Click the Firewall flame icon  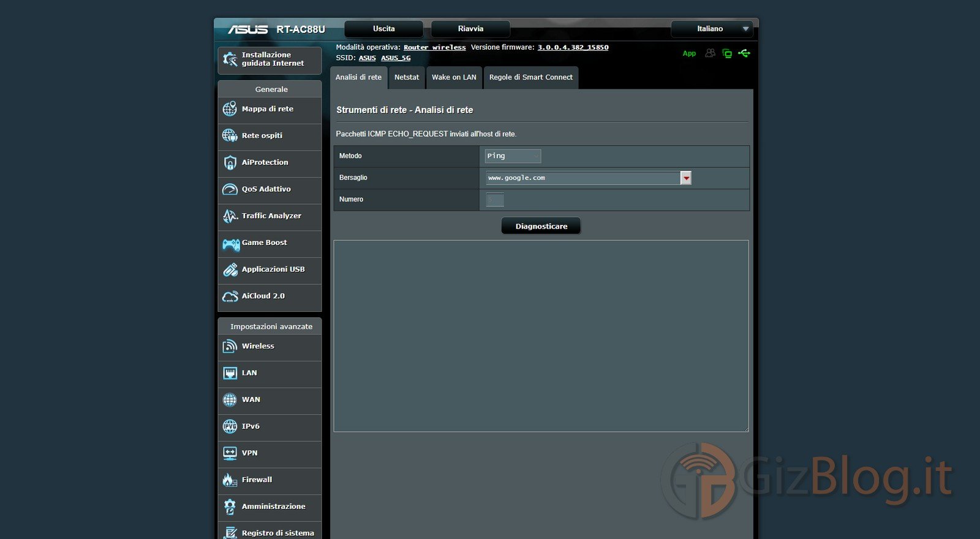(x=230, y=480)
